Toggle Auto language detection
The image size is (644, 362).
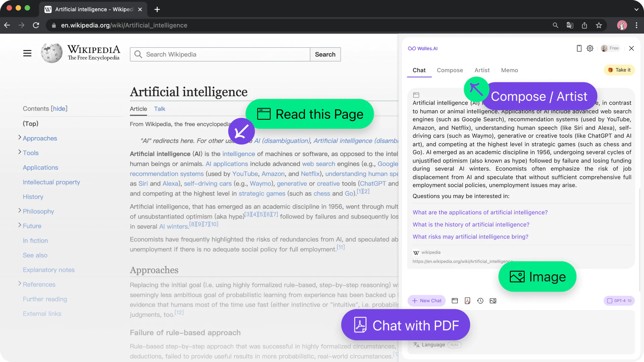click(454, 345)
